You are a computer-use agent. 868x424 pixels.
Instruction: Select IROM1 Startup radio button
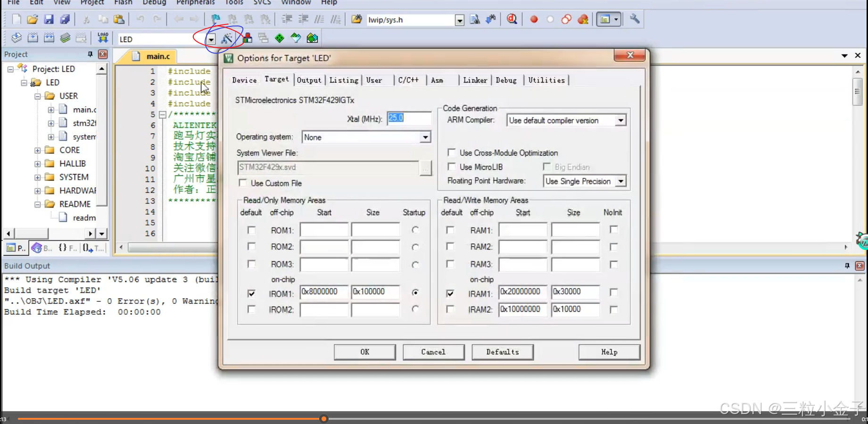pyautogui.click(x=415, y=292)
